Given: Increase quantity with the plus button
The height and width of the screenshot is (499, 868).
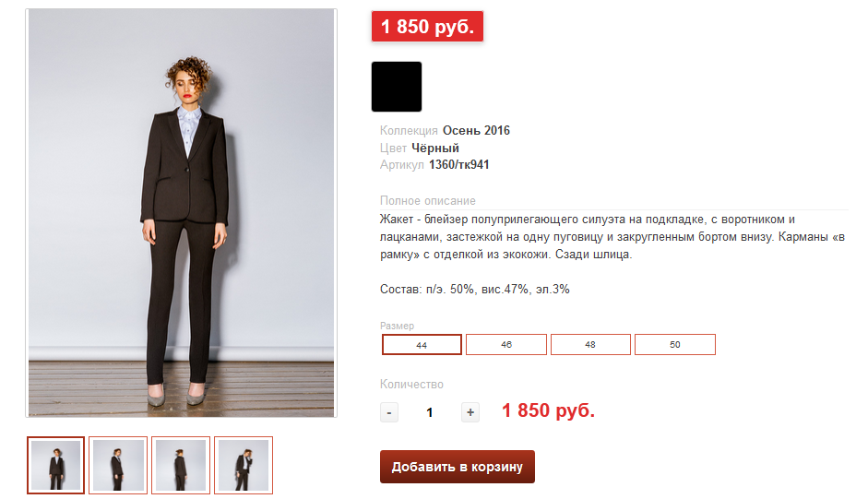Looking at the screenshot, I should (x=470, y=412).
